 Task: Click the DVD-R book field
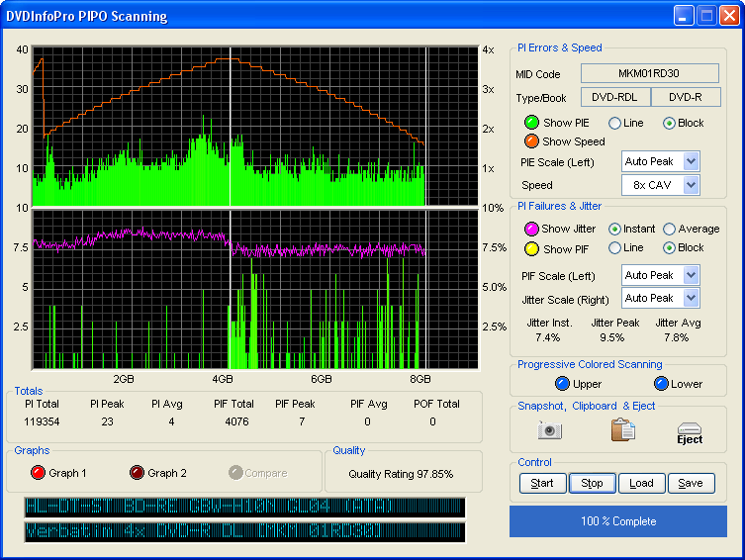click(x=686, y=97)
